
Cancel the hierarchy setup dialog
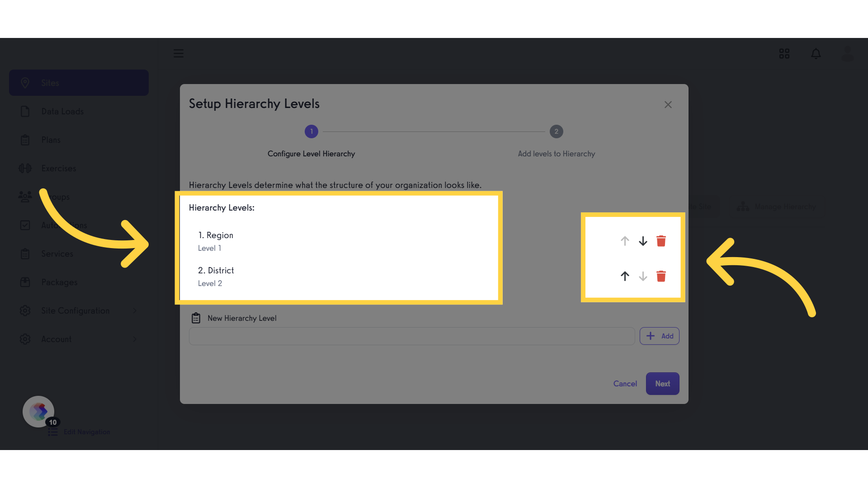coord(625,383)
